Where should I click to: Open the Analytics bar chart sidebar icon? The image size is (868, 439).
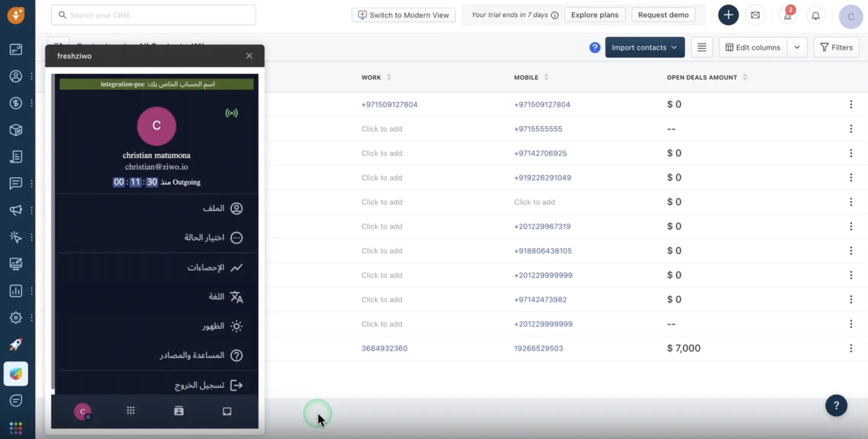tap(16, 291)
